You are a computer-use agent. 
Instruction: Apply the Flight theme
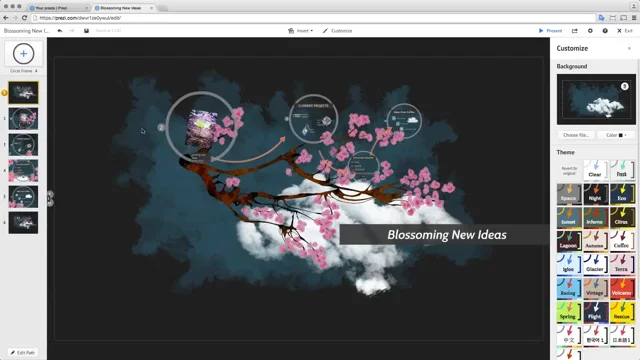(596, 312)
